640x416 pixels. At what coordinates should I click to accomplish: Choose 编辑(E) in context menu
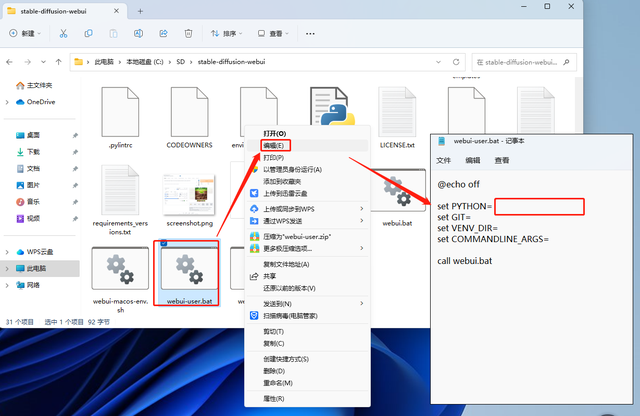(x=273, y=145)
